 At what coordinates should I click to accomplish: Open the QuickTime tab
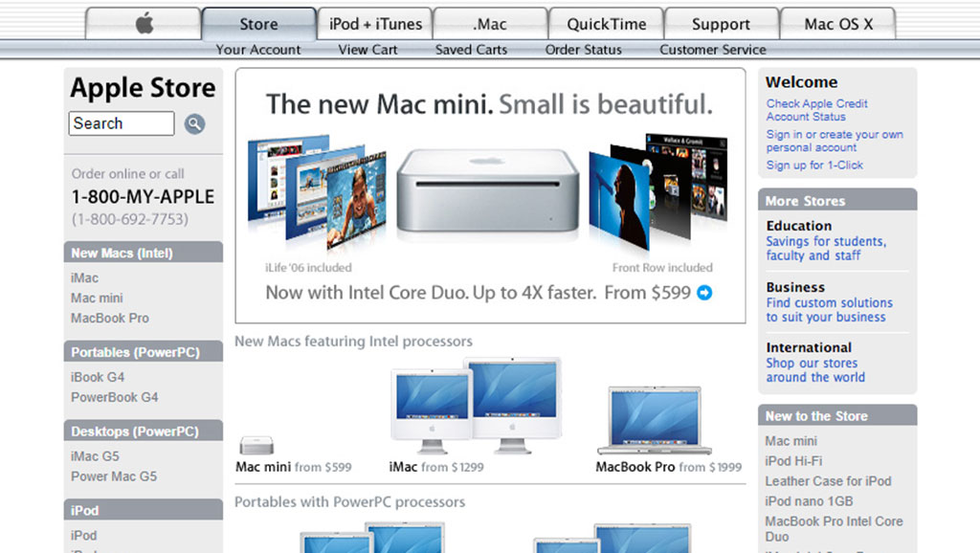[606, 24]
